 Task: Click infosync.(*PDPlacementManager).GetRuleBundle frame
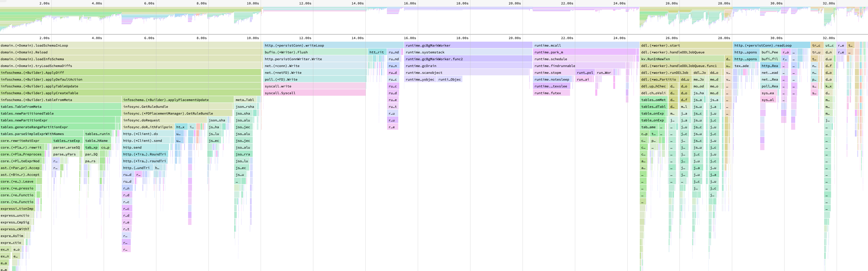[177, 113]
